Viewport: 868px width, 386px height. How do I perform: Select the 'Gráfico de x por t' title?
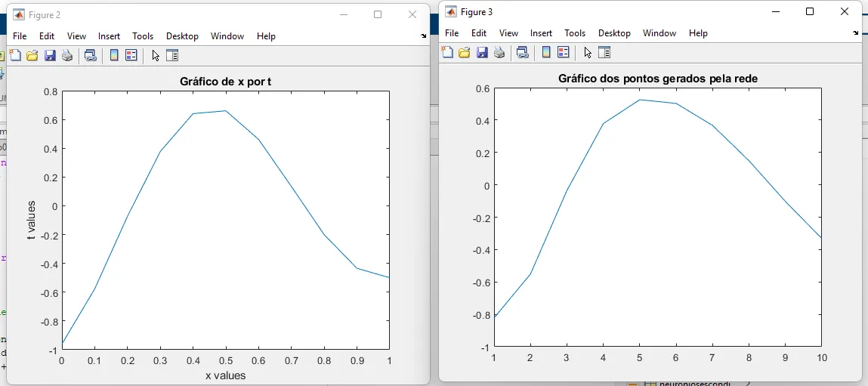(225, 82)
